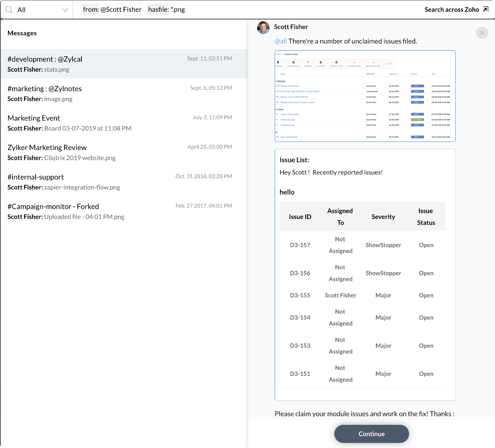Click the @all mention link

(x=281, y=41)
